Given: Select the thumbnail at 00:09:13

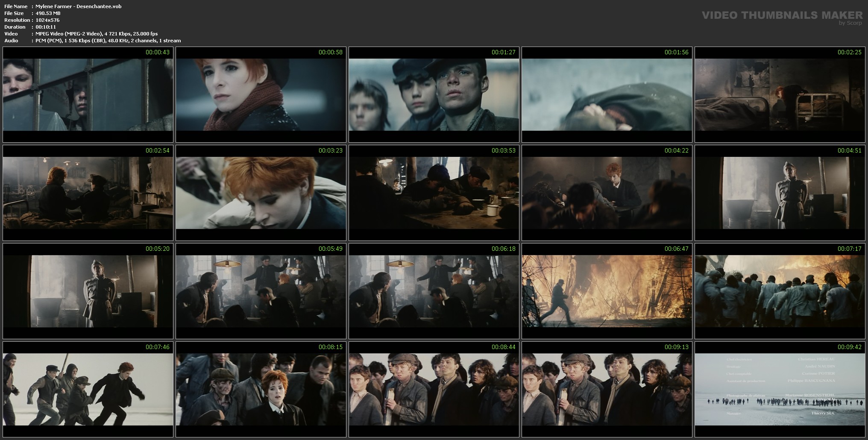Looking at the screenshot, I should click(607, 389).
